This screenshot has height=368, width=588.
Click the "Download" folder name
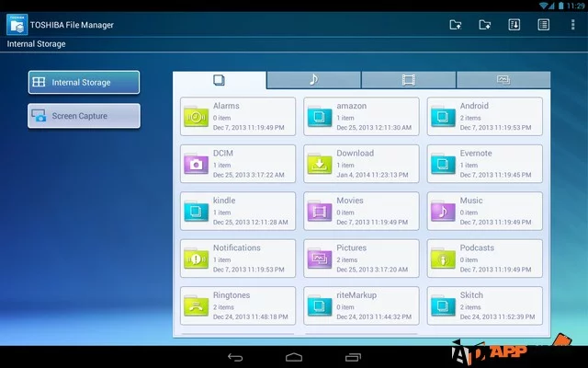click(356, 154)
